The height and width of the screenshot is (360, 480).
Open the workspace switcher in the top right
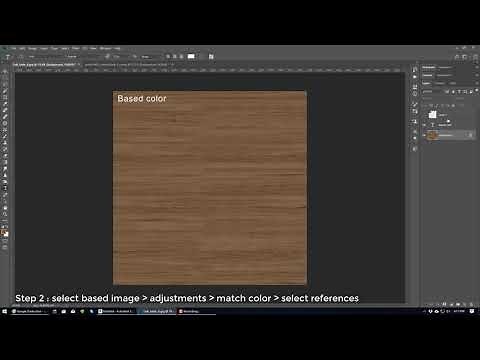(465, 57)
